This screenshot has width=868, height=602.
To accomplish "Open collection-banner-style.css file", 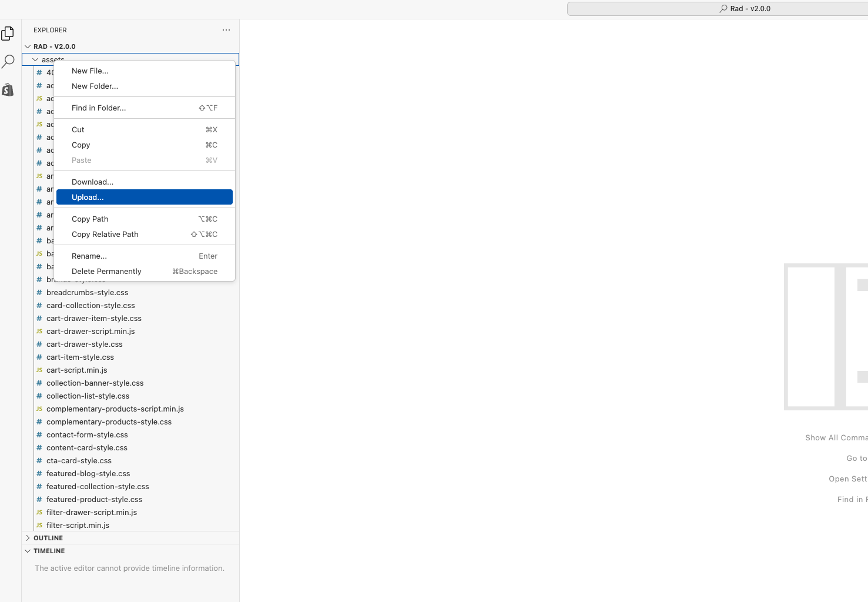I will click(x=95, y=383).
